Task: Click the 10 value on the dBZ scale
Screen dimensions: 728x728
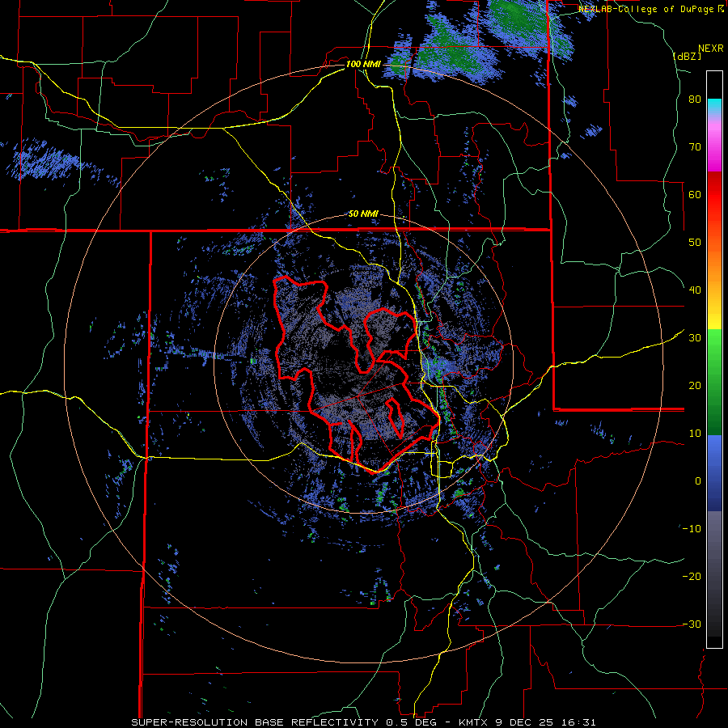Action: coord(695,434)
